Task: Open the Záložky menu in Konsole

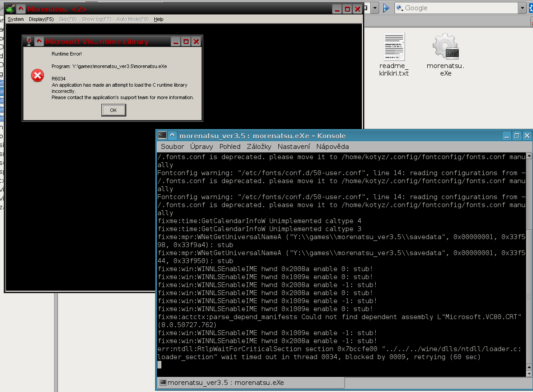Action: point(259,147)
